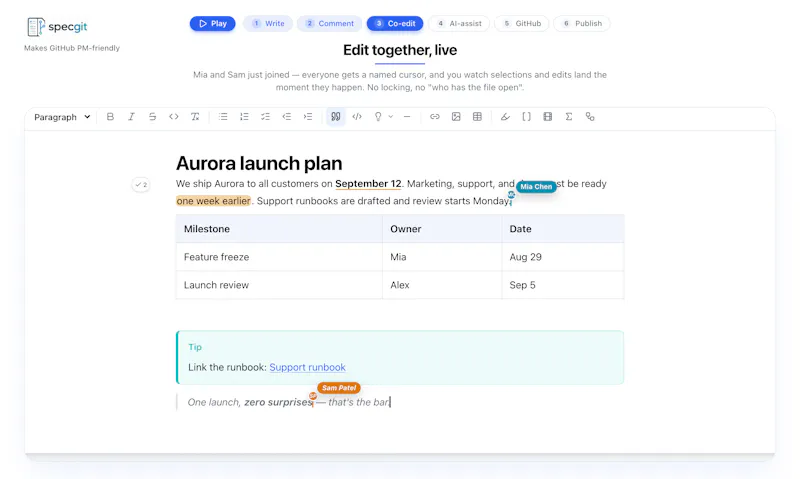Viewport: 800px width, 479px height.
Task: Go to the Comment step tab
Action: [329, 23]
